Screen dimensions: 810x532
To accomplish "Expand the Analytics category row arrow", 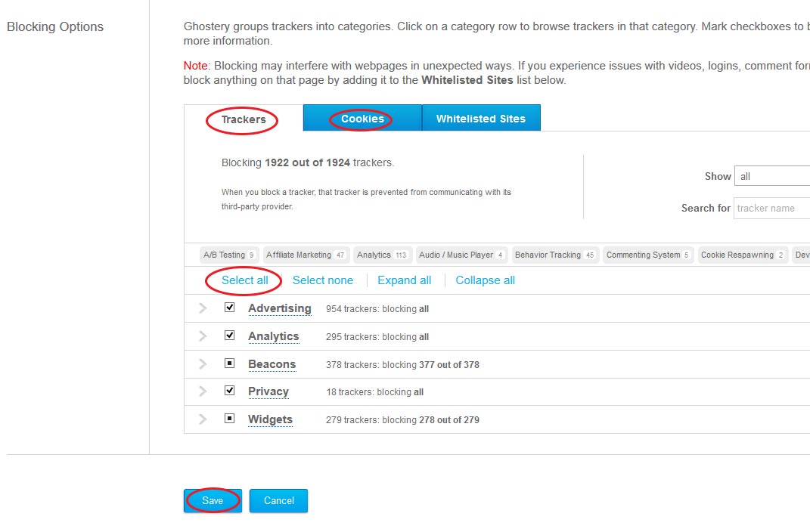I will pos(203,336).
